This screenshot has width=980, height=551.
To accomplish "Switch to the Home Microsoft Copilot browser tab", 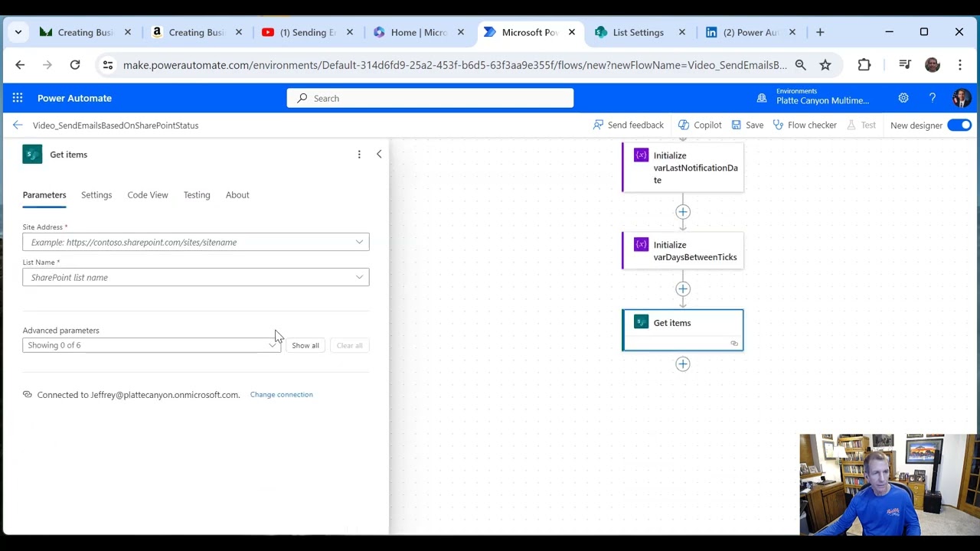I will (x=419, y=32).
